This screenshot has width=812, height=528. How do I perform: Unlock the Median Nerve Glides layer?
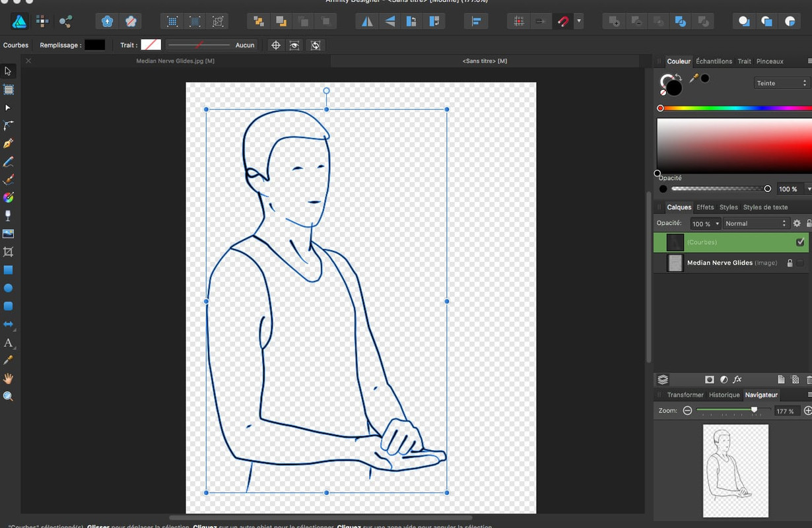[x=789, y=263]
